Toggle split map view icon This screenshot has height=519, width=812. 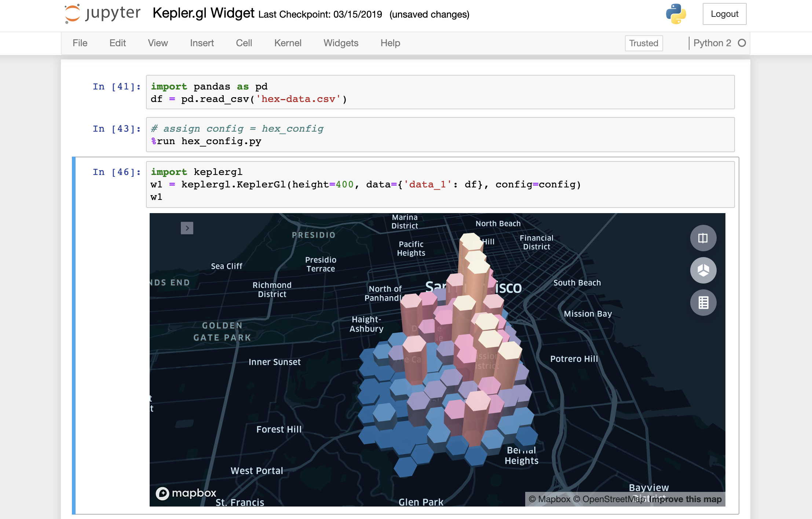(x=703, y=238)
